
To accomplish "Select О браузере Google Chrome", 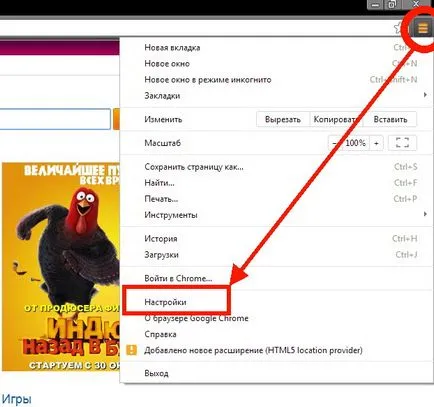I will point(277,318).
